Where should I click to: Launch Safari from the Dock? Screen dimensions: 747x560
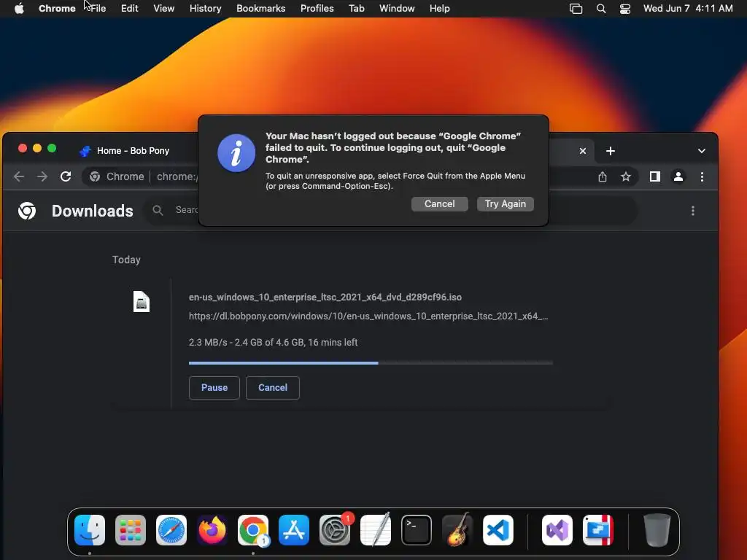click(x=171, y=530)
